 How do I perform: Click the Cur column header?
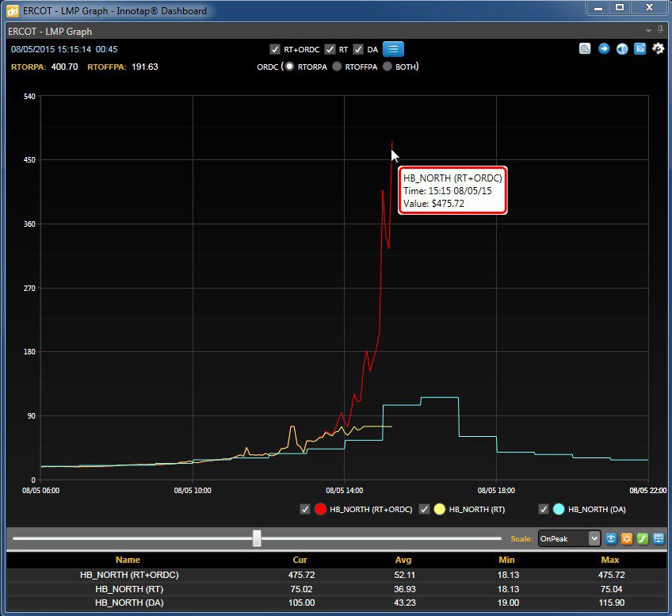[300, 560]
